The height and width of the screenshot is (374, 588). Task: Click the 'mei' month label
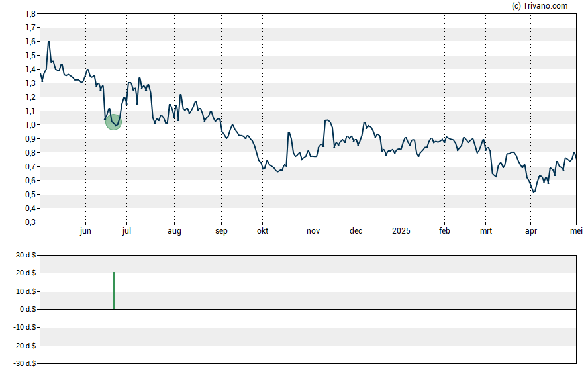[x=576, y=231]
